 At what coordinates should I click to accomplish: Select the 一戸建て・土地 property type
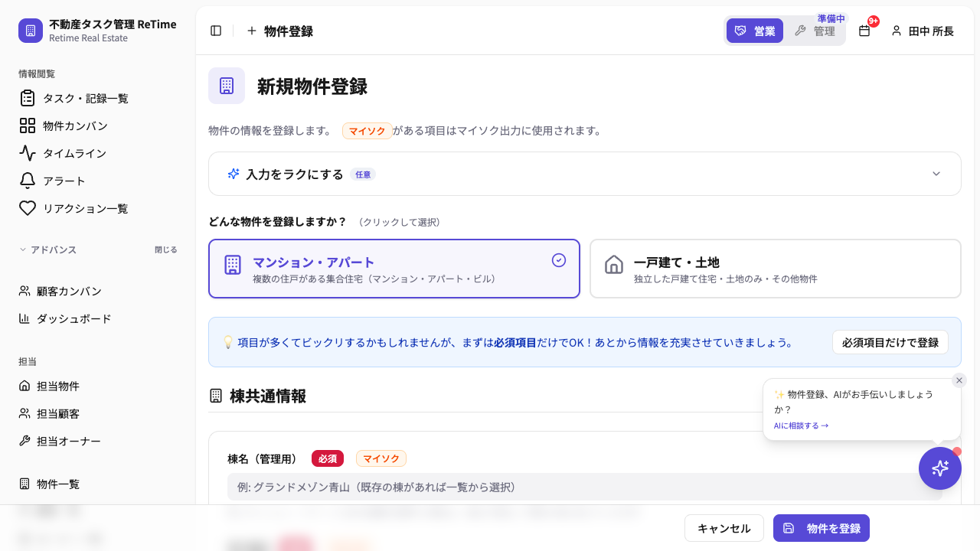tap(776, 269)
